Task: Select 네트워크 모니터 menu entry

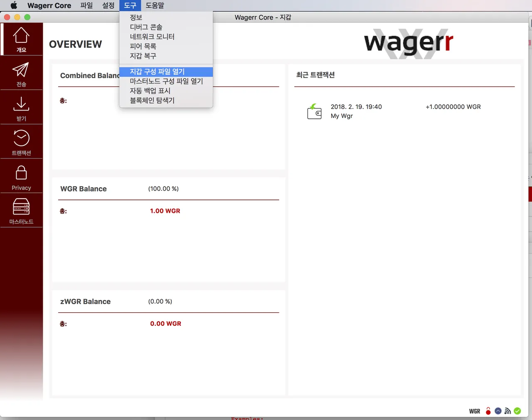Action: [x=166, y=37]
